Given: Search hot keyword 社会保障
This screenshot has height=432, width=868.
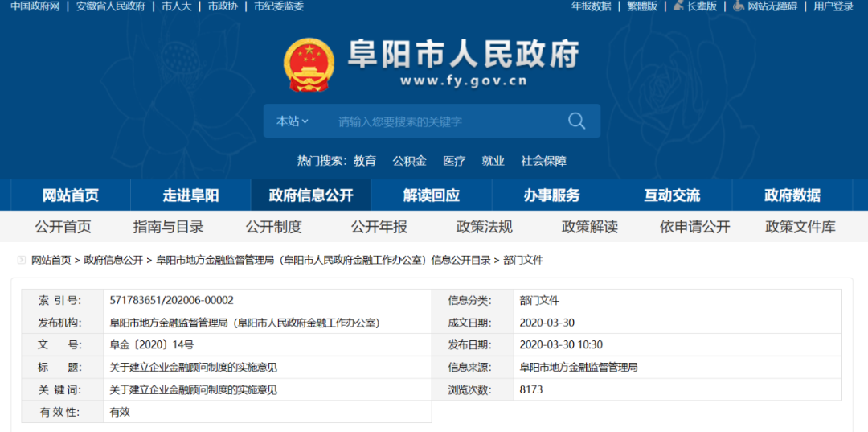Looking at the screenshot, I should pos(543,161).
